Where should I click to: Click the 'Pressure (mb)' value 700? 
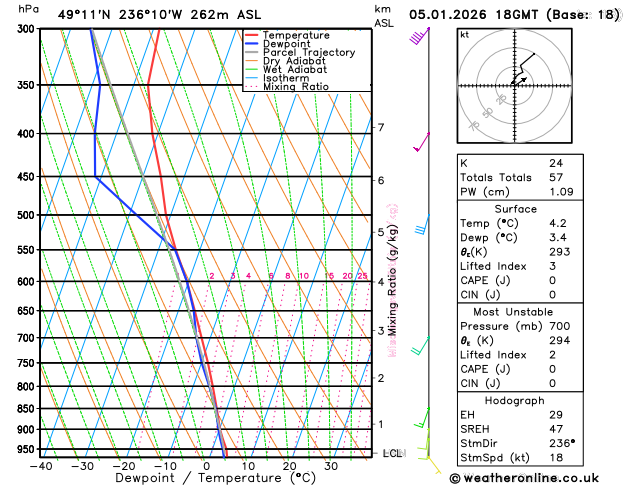[x=560, y=326]
